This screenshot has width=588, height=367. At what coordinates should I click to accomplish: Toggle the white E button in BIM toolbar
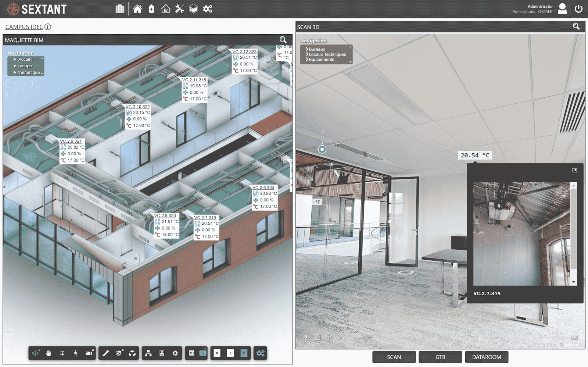coord(230,353)
